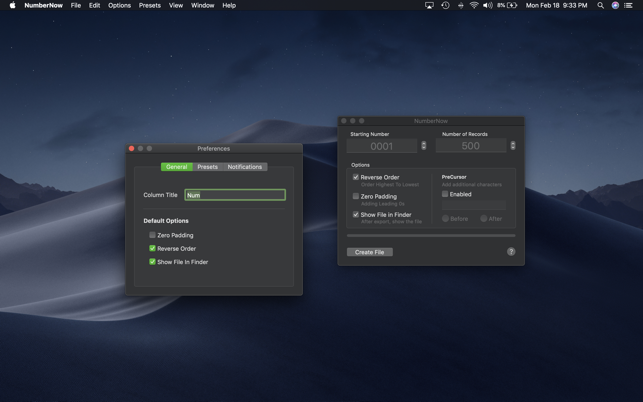
Task: Open the Presets menu in menu bar
Action: tap(150, 5)
